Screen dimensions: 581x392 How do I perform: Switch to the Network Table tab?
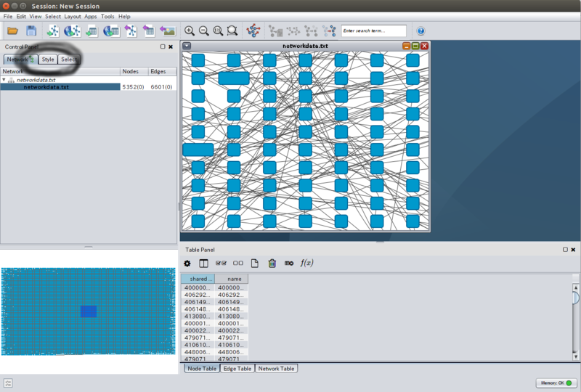(276, 369)
